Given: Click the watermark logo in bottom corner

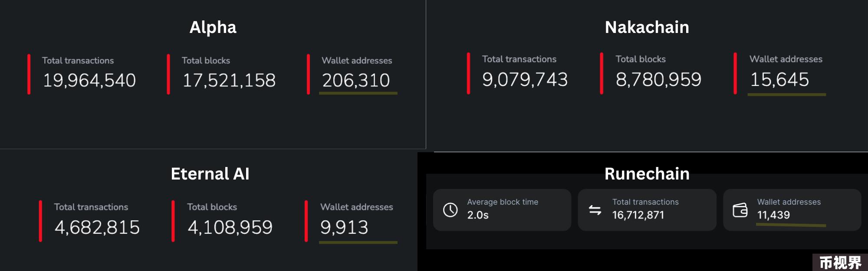Looking at the screenshot, I should [840, 262].
